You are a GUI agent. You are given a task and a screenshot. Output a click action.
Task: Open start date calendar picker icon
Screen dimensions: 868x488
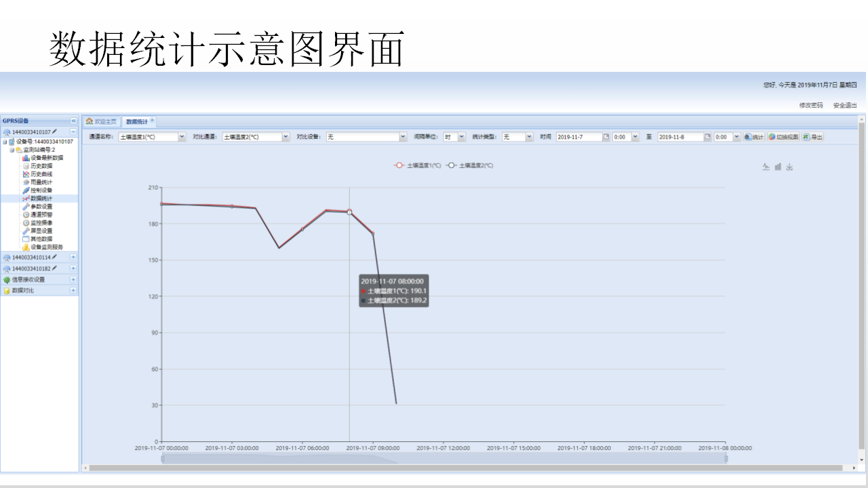606,137
